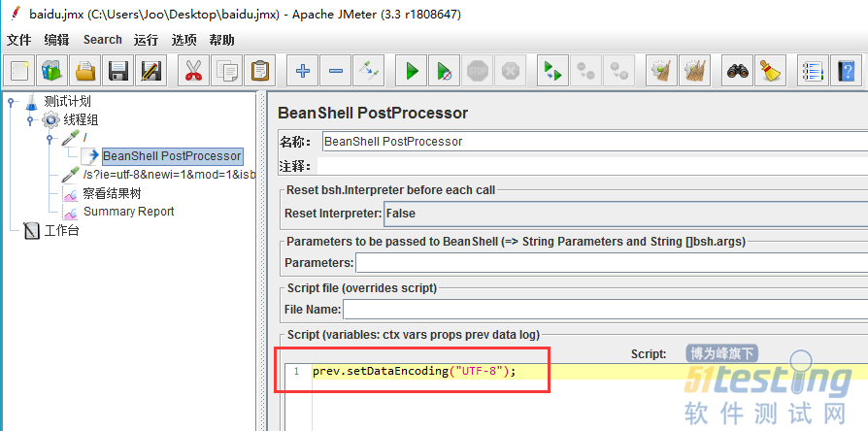Screen dimensions: 868x431
Task: Select BeanShell PostProcessor tree node
Action: coord(172,156)
